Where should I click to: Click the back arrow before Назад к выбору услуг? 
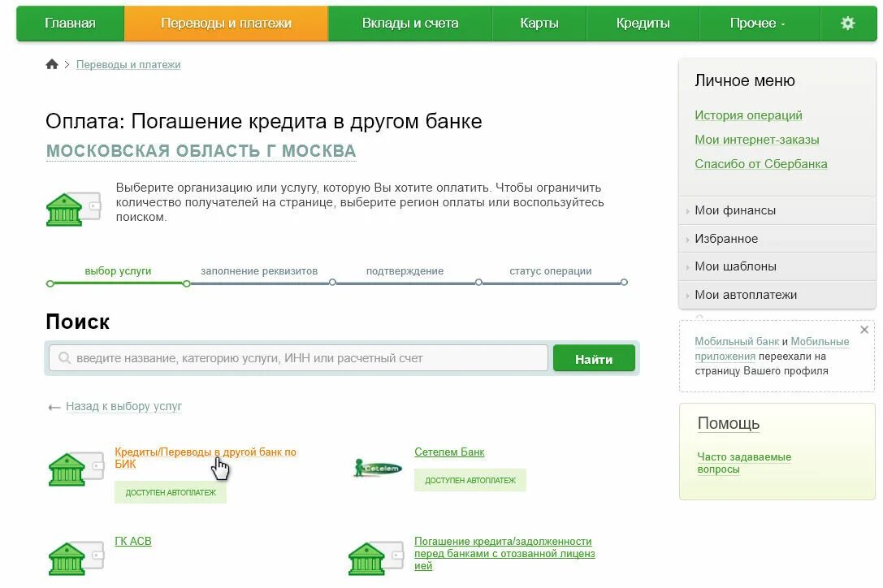[54, 407]
